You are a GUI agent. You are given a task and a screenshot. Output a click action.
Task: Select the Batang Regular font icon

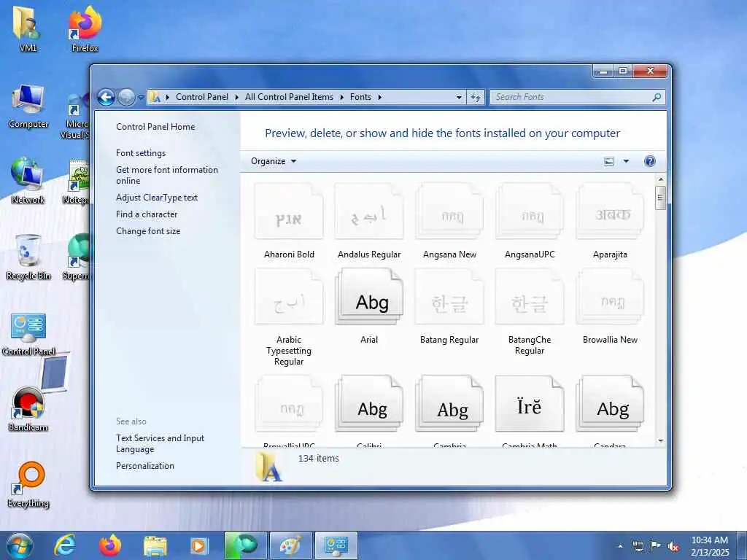449,297
